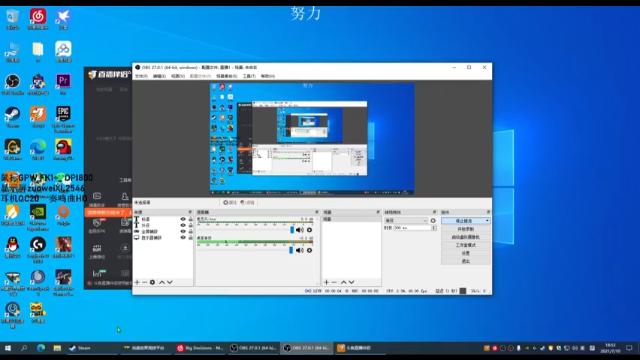
Task: Click the Start Recording button
Action: 466,229
